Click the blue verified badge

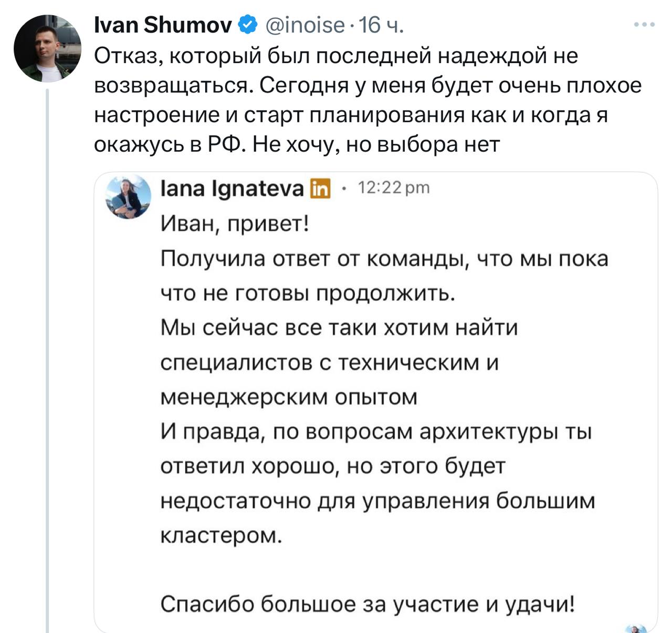click(x=248, y=25)
